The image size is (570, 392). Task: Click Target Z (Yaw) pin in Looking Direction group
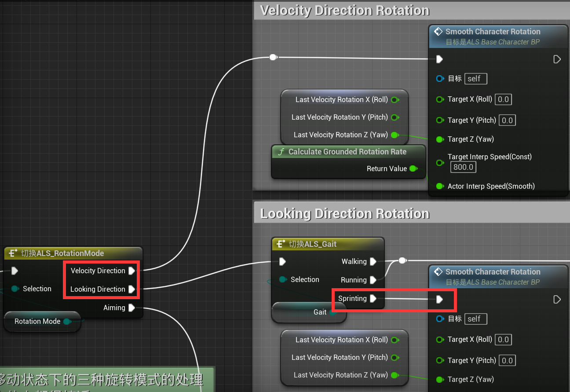coord(439,379)
